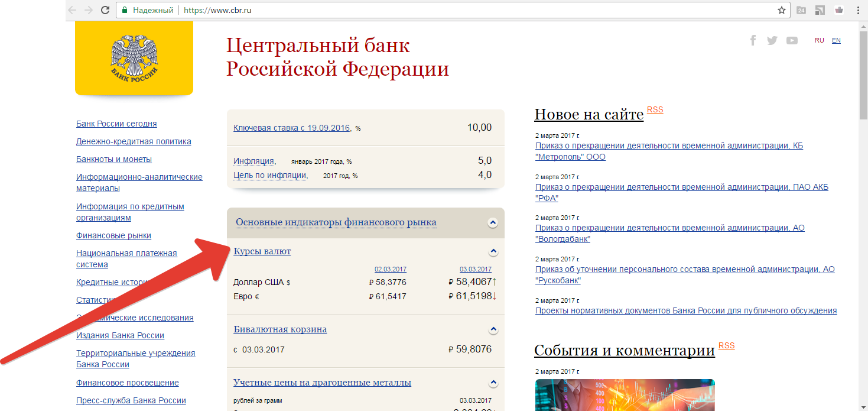Open 'Проекты нормативных документов Банка России' link
The height and width of the screenshot is (411, 868).
tap(686, 310)
